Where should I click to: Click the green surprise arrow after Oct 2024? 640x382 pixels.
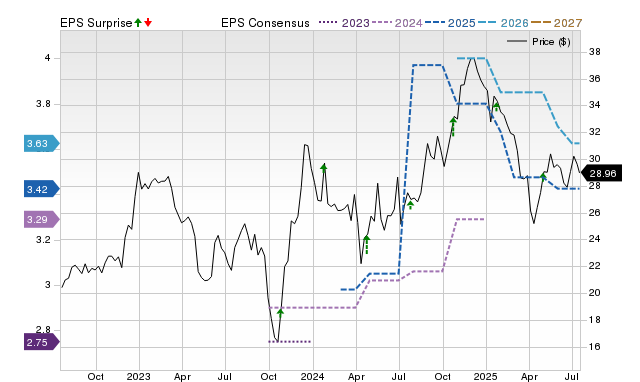453,126
